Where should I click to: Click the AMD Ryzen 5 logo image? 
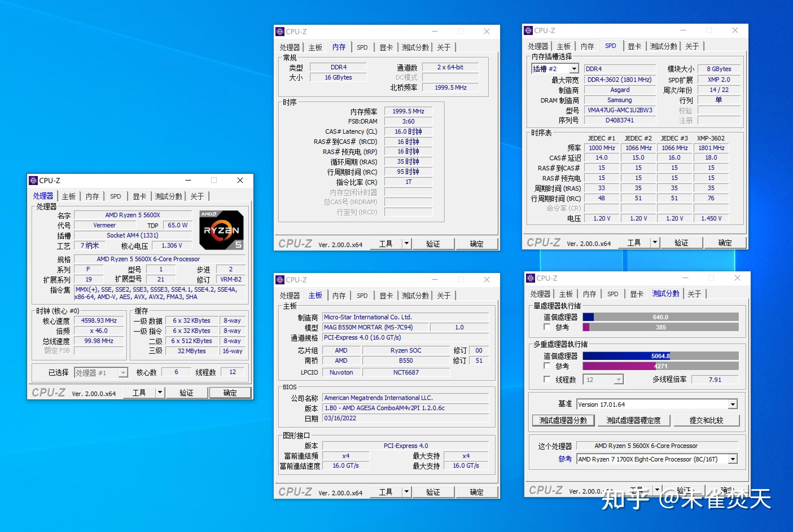pos(221,230)
